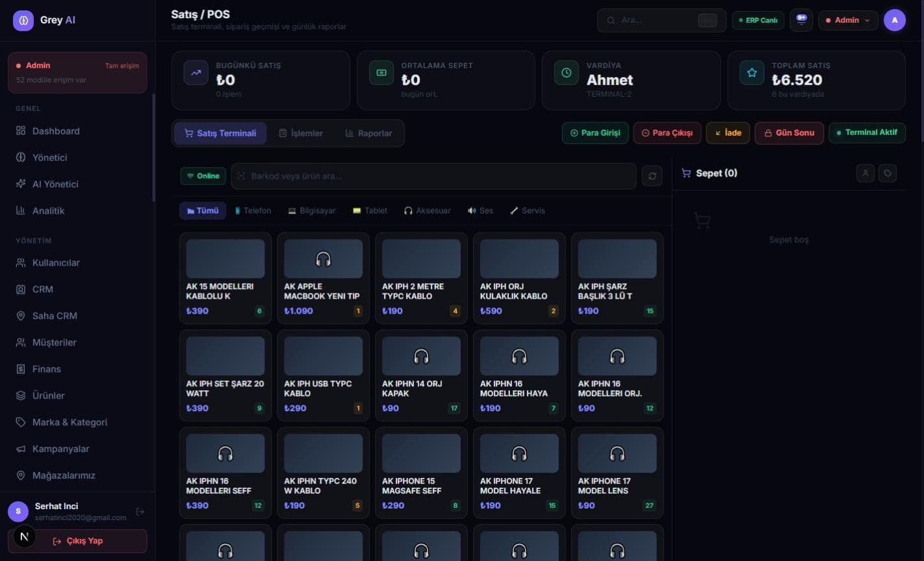Click the logout arrow icon beside Serhat Inci

140,512
